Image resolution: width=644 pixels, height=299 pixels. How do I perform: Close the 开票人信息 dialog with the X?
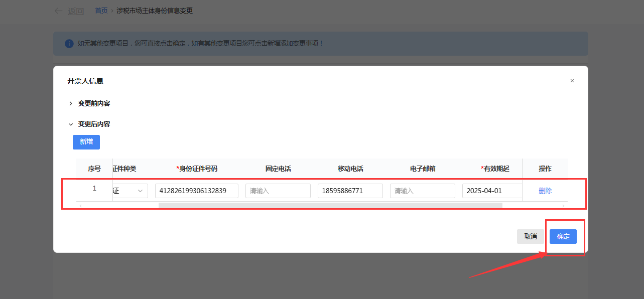[x=572, y=81]
